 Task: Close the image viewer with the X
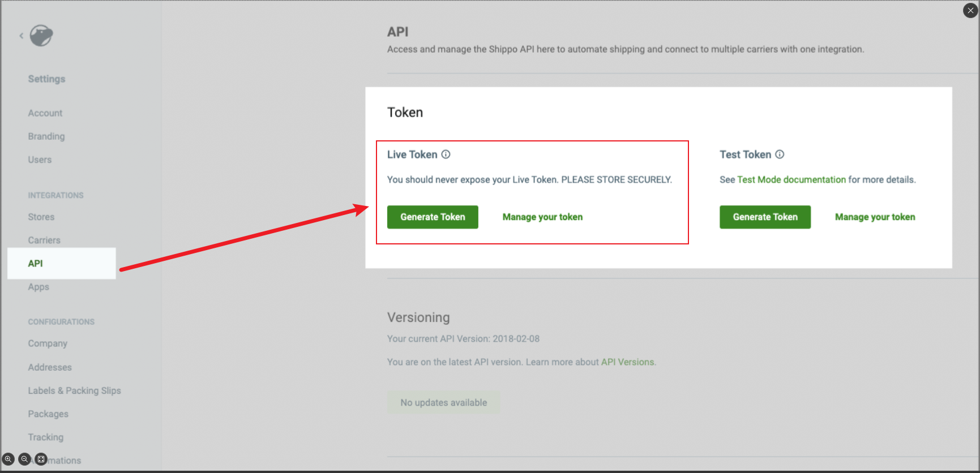coord(970,10)
